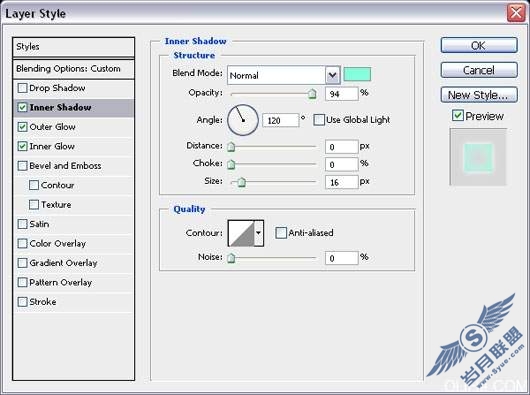This screenshot has height=395, width=530.
Task: Open the Contour picker arrow
Action: pos(259,233)
